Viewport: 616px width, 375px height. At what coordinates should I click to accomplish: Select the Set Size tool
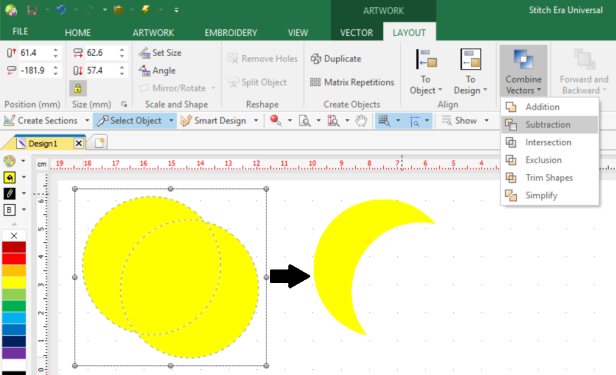coord(160,53)
